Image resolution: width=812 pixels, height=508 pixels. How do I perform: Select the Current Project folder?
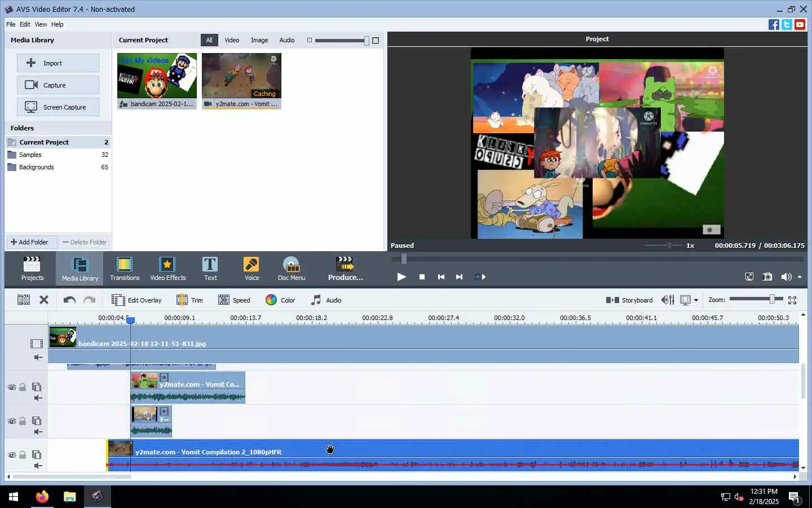tap(58, 142)
